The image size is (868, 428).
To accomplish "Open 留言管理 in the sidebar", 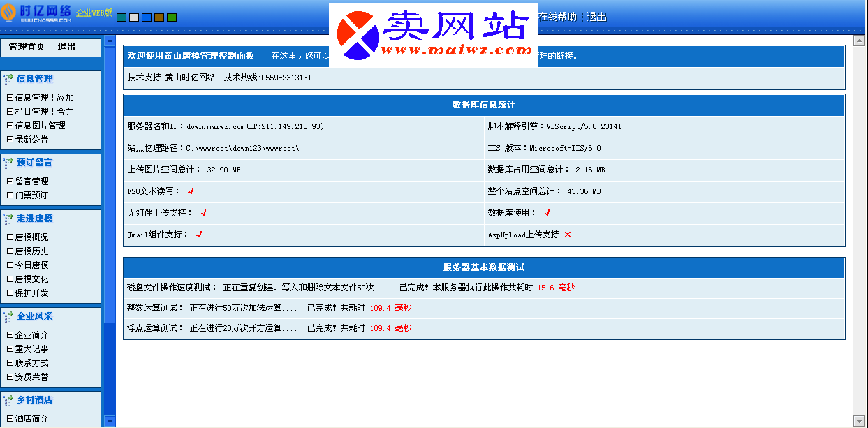I will click(x=32, y=182).
